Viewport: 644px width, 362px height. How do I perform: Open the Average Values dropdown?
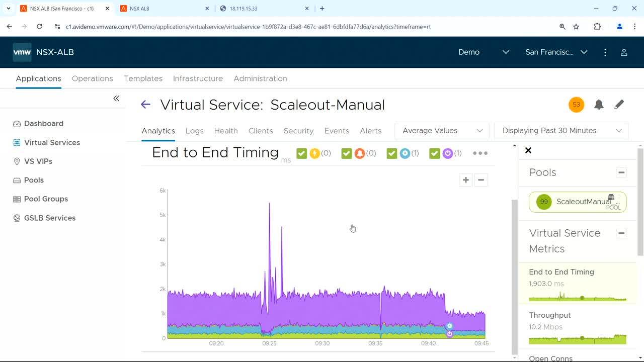point(442,131)
